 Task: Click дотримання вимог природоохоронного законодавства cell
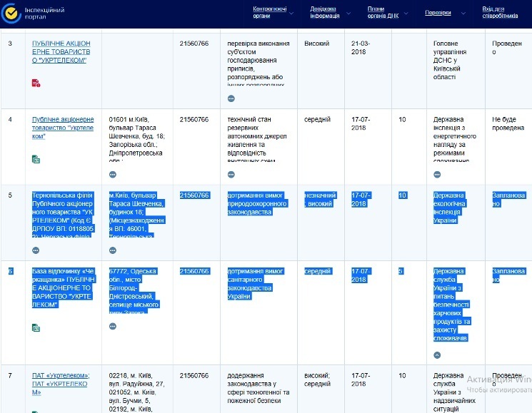[x=257, y=203]
